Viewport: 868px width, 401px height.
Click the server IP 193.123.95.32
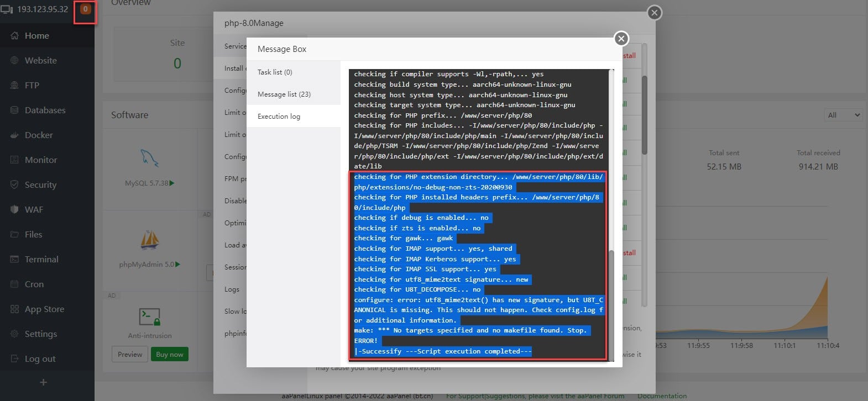(x=43, y=9)
